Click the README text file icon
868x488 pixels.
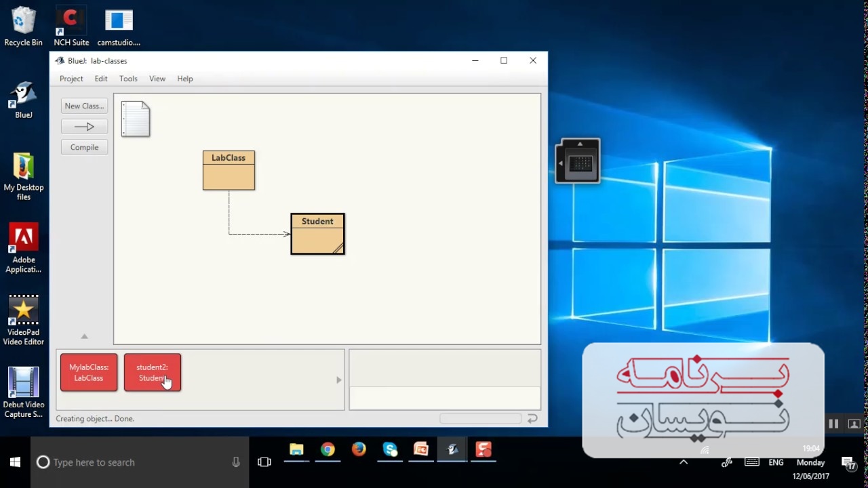(136, 119)
